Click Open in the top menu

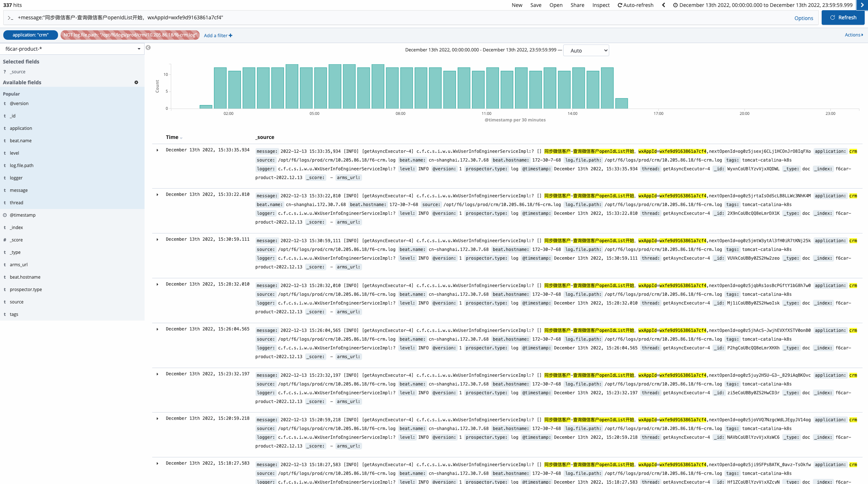pyautogui.click(x=556, y=5)
